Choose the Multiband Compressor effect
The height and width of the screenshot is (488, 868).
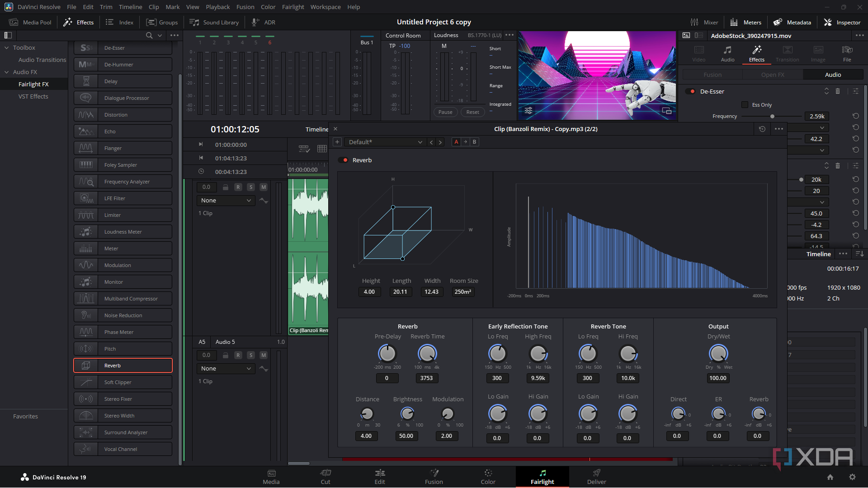pyautogui.click(x=123, y=299)
